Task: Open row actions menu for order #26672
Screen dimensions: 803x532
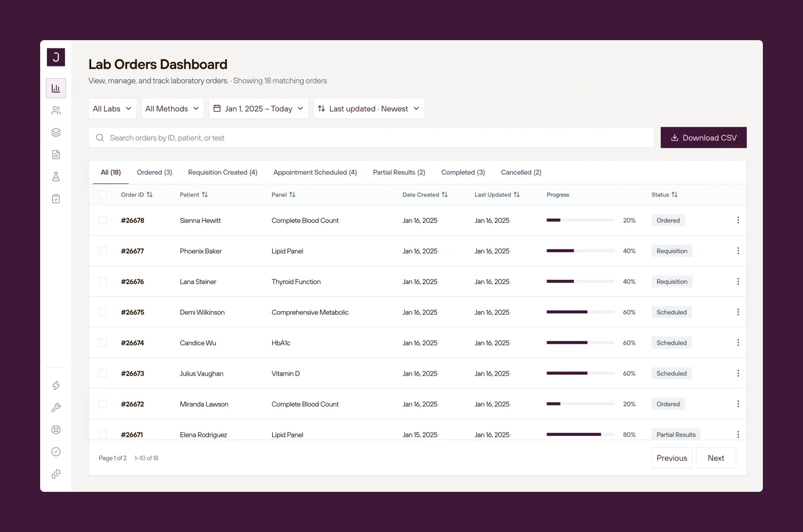Action: [738, 404]
